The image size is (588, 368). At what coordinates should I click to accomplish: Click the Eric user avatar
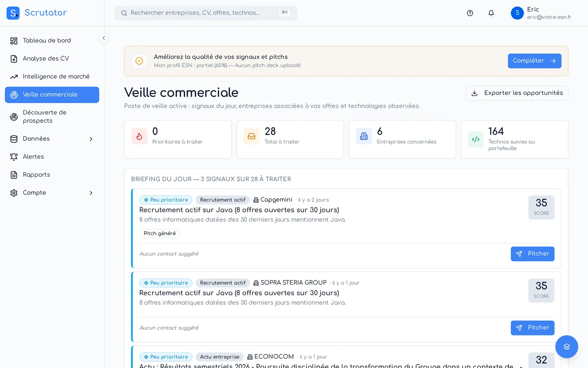[517, 13]
